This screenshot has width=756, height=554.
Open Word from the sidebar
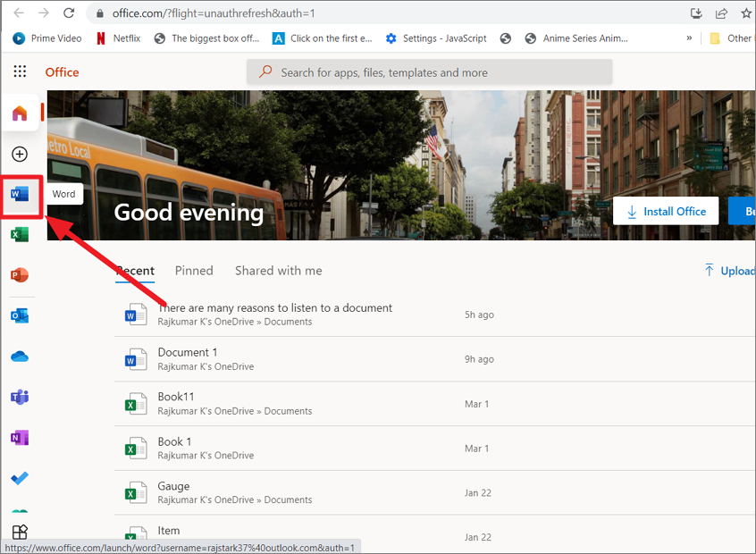pyautogui.click(x=20, y=194)
